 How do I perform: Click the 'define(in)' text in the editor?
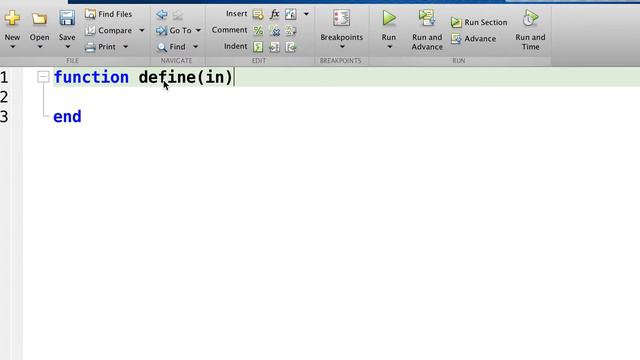click(185, 77)
